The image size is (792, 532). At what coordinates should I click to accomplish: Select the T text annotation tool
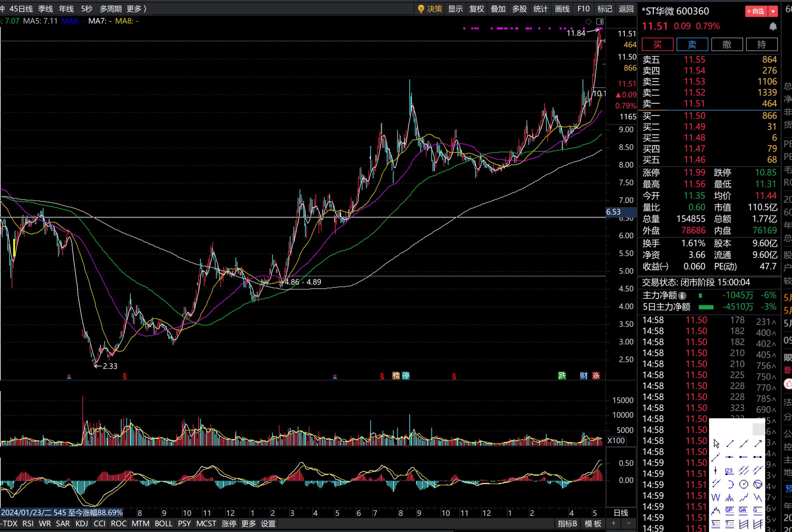click(730, 524)
